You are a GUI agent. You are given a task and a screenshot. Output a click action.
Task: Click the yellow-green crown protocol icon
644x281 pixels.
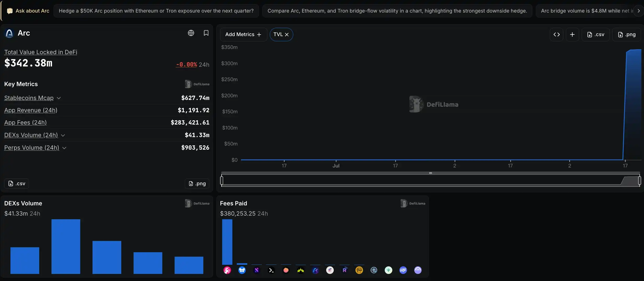click(301, 270)
